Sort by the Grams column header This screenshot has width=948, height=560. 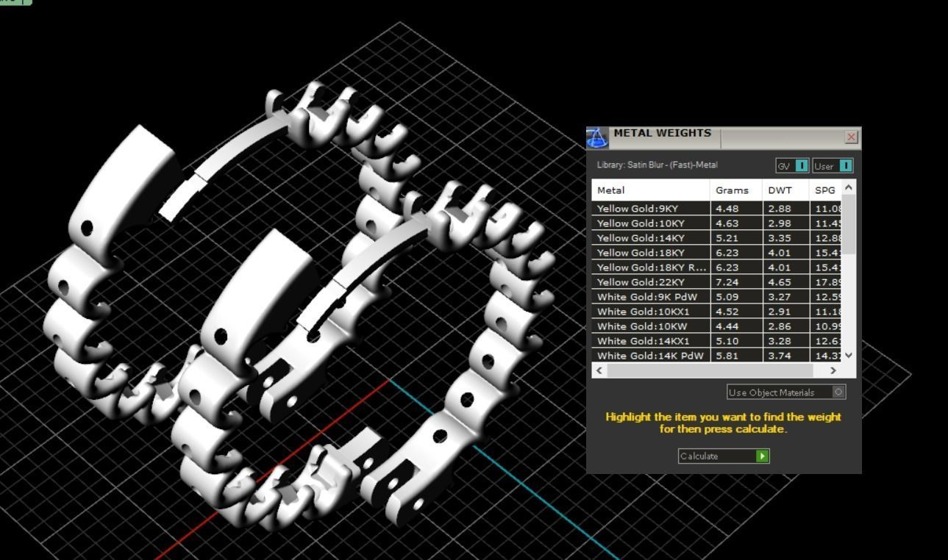click(736, 190)
